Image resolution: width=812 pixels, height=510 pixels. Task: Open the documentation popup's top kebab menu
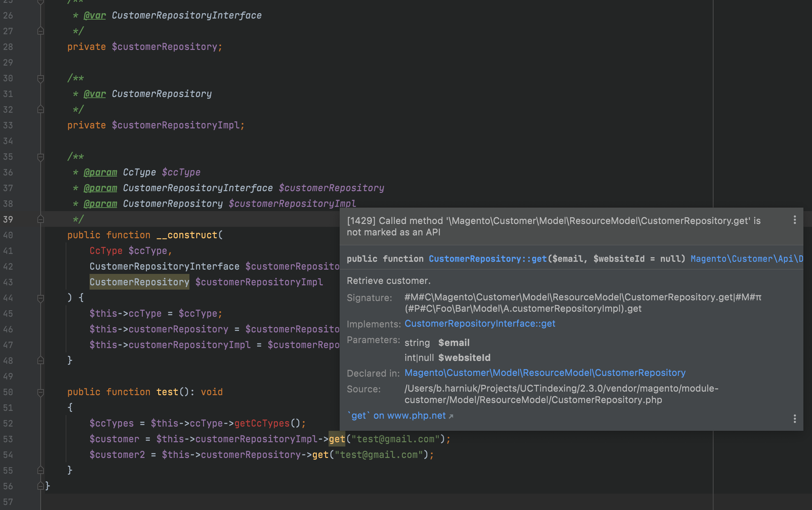(x=795, y=220)
